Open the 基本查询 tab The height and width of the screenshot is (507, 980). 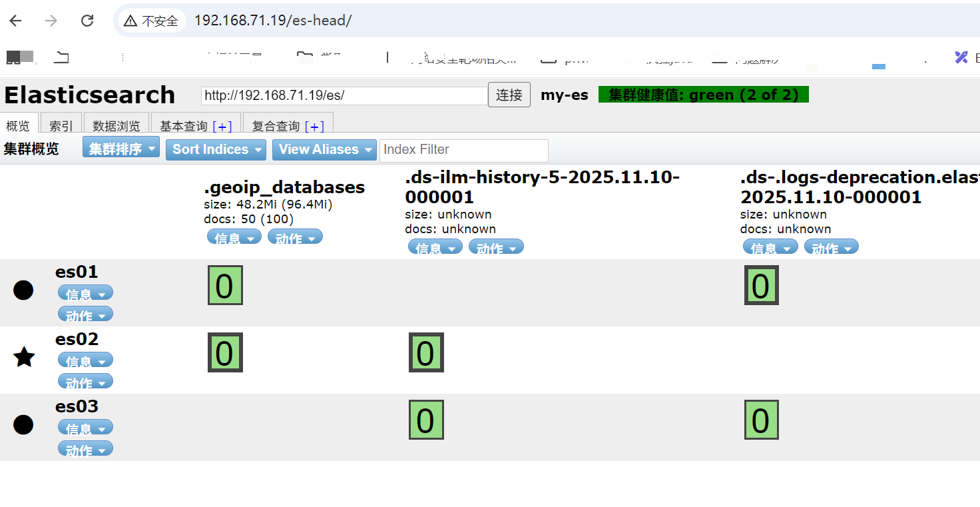(x=184, y=126)
